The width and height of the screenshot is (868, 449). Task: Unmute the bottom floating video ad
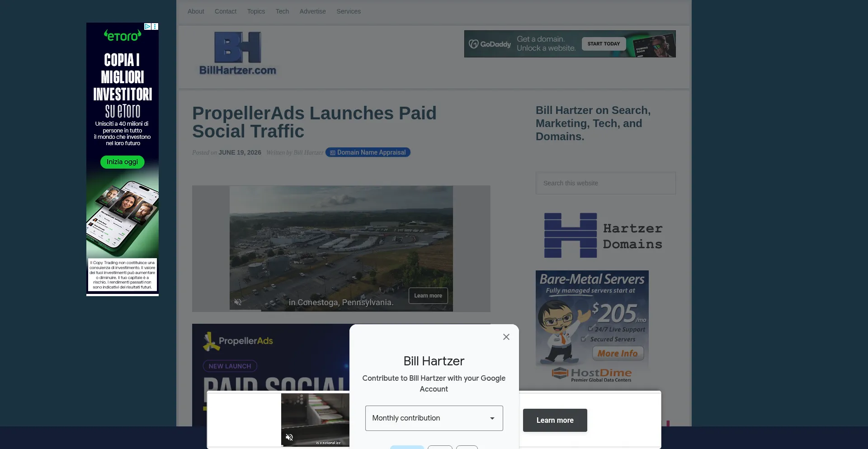tap(289, 437)
